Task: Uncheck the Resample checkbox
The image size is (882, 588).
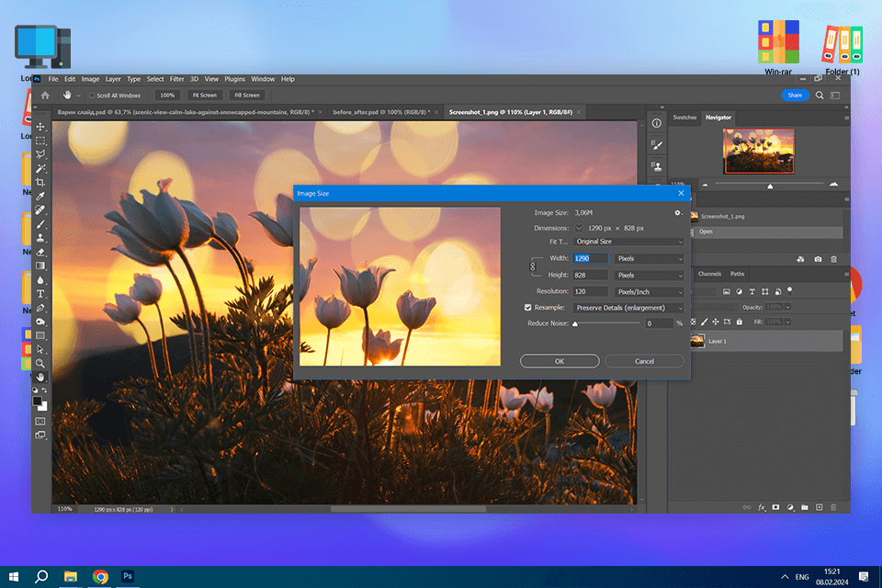Action: click(527, 308)
